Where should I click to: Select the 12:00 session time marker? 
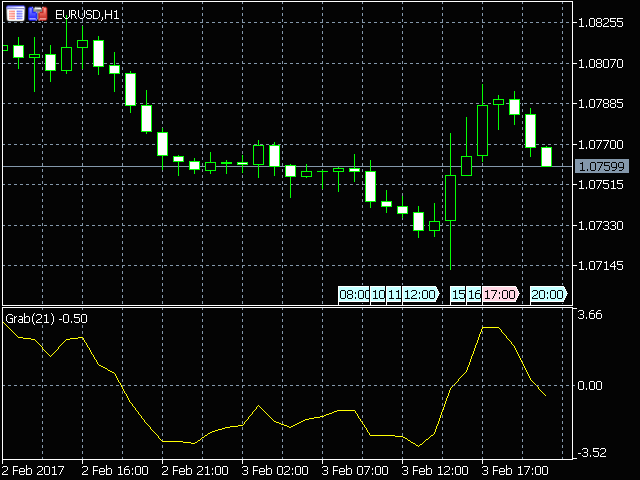pos(420,294)
